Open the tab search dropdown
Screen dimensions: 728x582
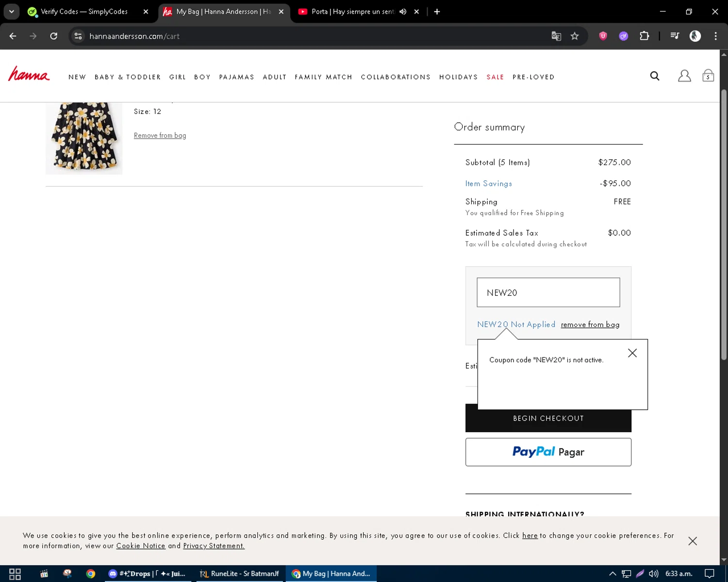[11, 12]
